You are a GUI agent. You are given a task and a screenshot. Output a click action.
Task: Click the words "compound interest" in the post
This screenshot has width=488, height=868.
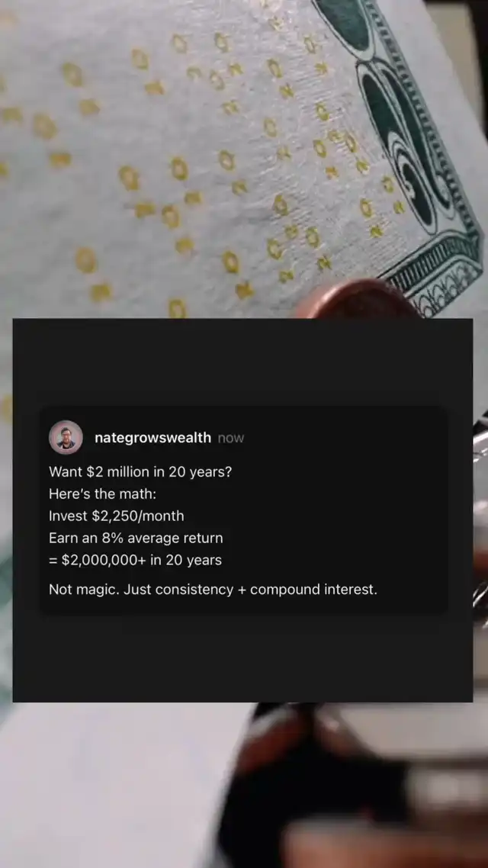313,590
